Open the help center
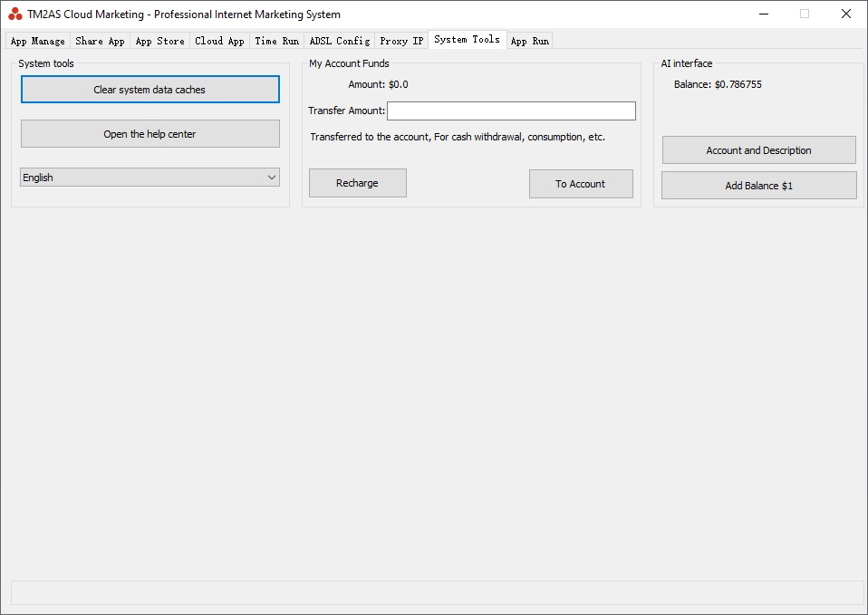Viewport: 868px width, 615px height. 149,134
